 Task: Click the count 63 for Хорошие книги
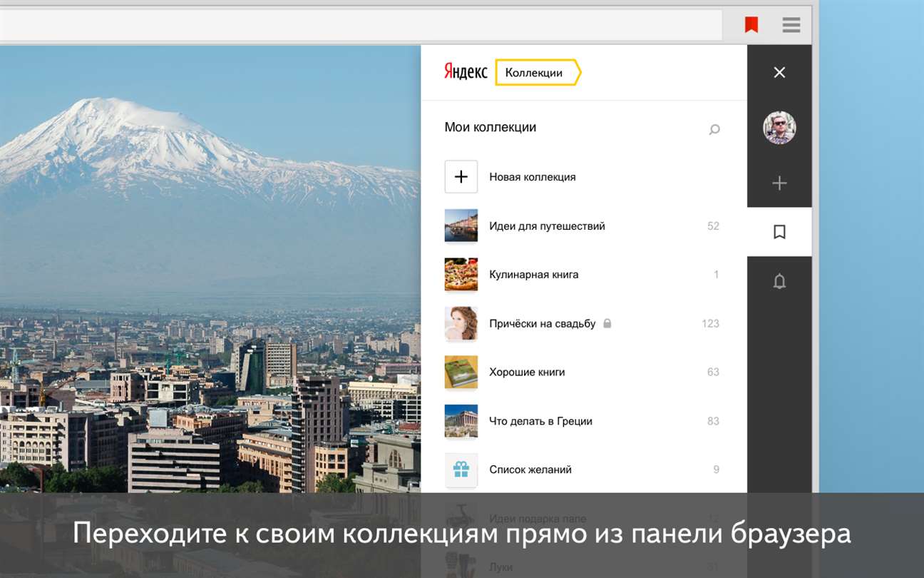[713, 372]
